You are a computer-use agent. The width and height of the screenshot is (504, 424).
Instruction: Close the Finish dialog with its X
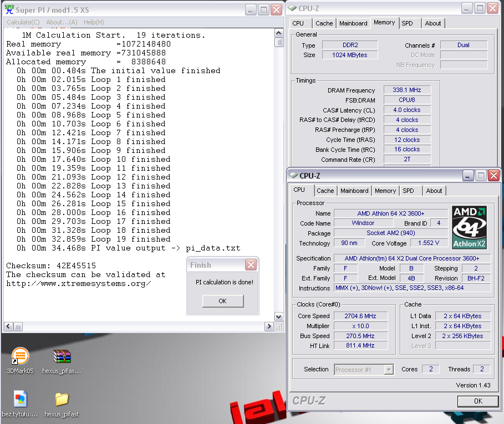click(251, 265)
